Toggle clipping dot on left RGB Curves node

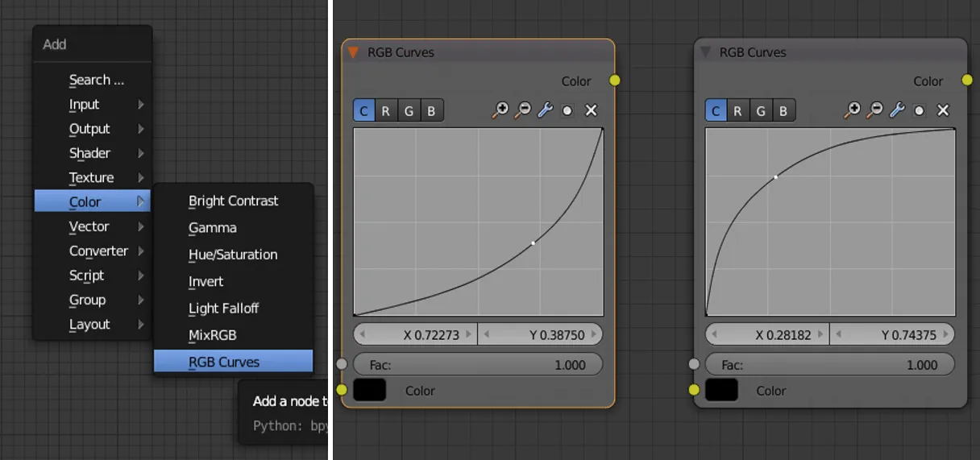[x=567, y=110]
